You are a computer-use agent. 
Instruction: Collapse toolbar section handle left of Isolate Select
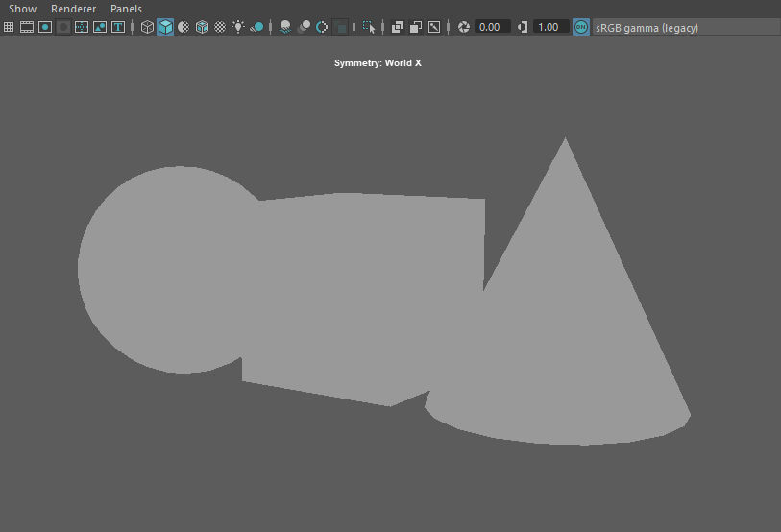point(354,27)
